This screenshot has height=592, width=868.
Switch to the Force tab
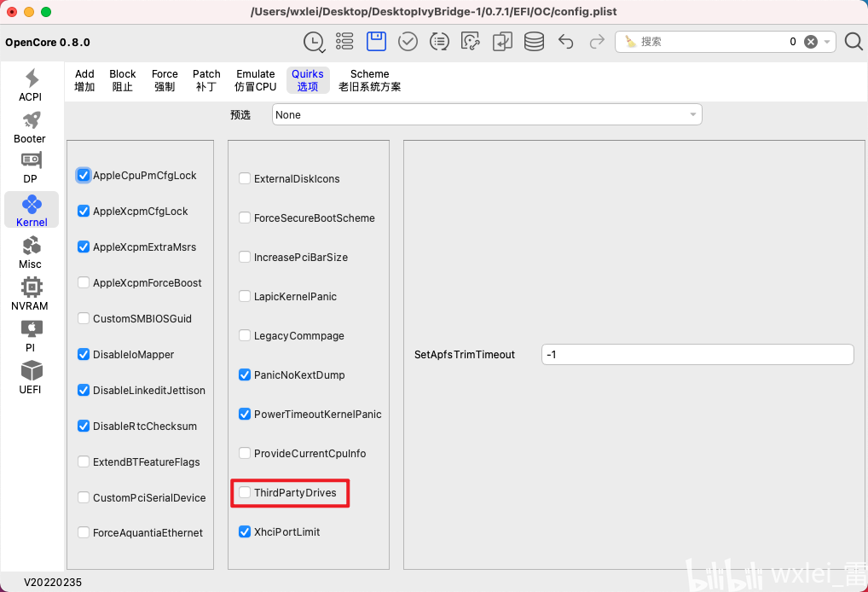tap(165, 80)
